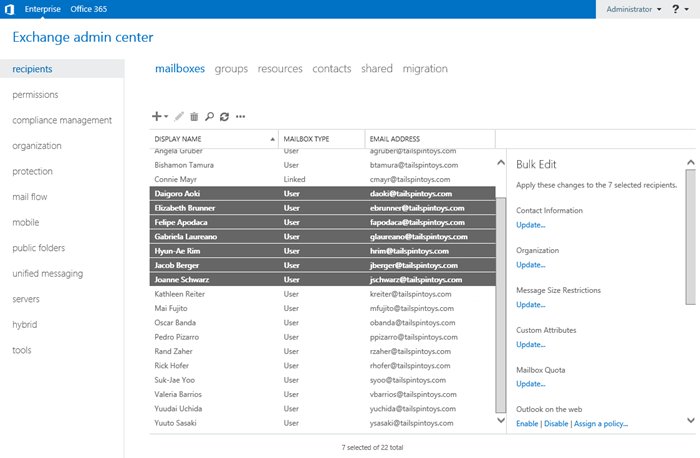This screenshot has height=458, width=700.
Task: Select the Daigoro Aoki mailbox row
Action: pos(322,194)
